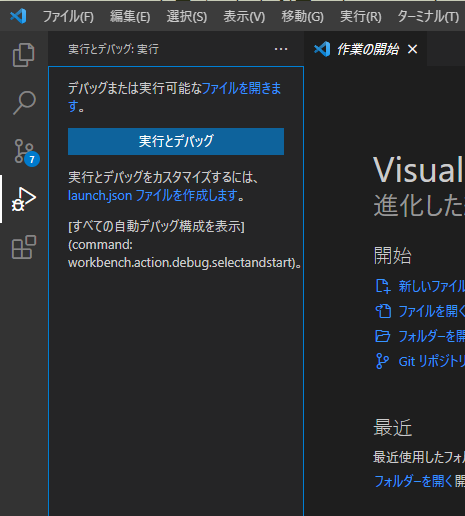Image resolution: width=465 pixels, height=516 pixels.
Task: Open the 編集(E) menu
Action: point(130,16)
